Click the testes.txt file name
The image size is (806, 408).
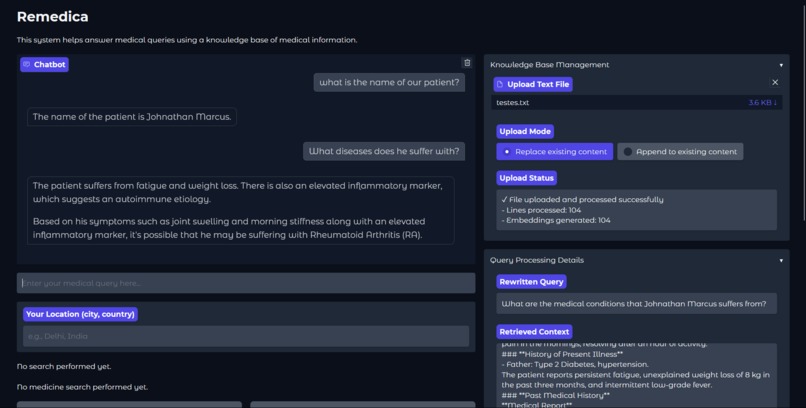512,102
